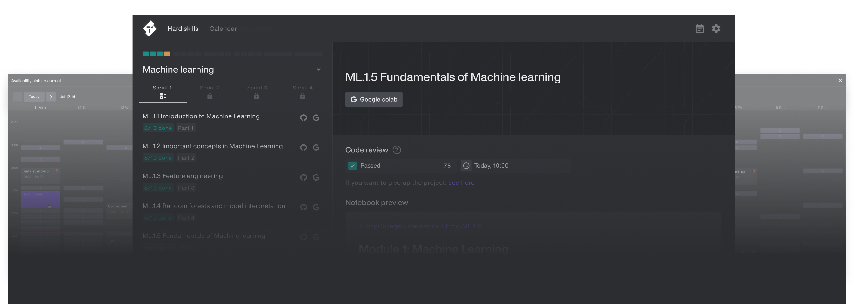Click the lock icon on Sprint 3
The width and height of the screenshot is (868, 304).
pos(257,96)
